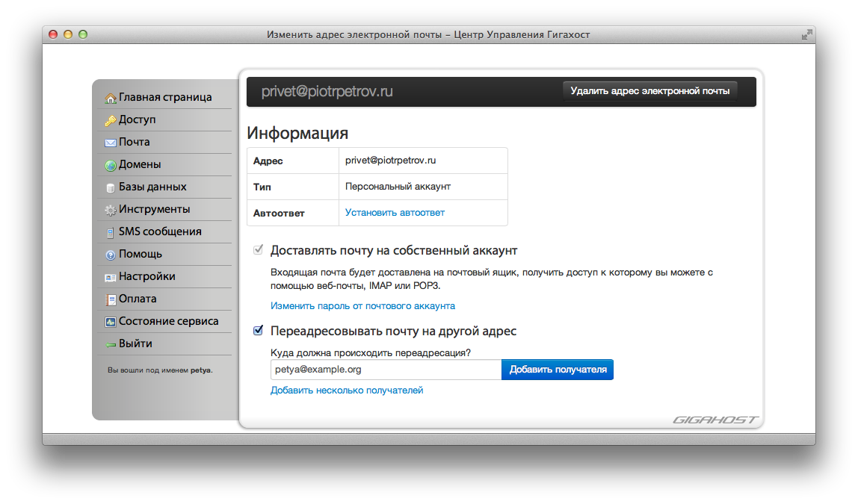Click the Добавить получателя button

(x=558, y=370)
